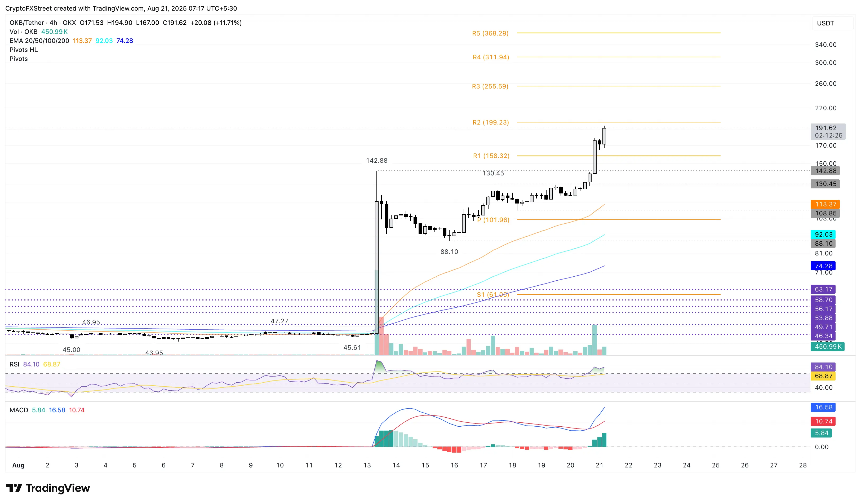
Task: Click the blue 16.58 MACD value tag
Action: coord(823,407)
